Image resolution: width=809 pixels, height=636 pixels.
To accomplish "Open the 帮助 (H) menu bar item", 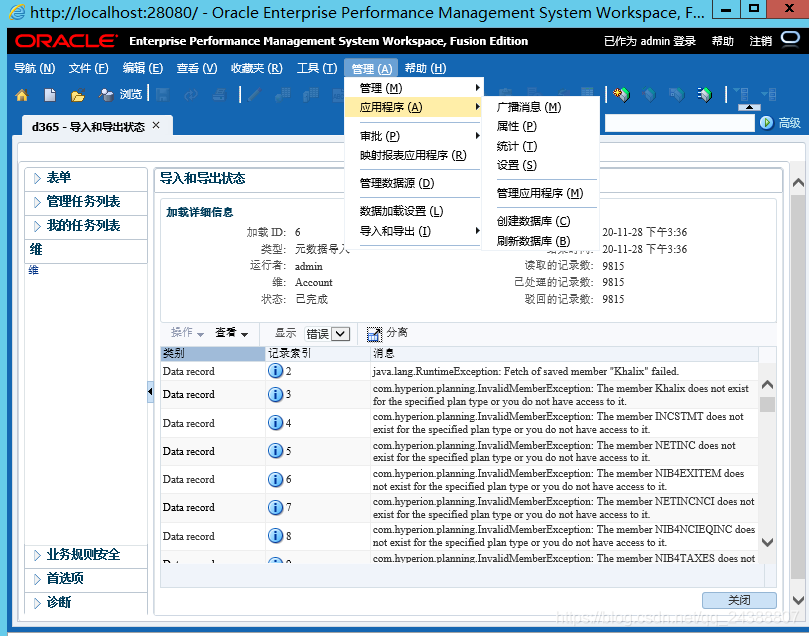I will [426, 68].
